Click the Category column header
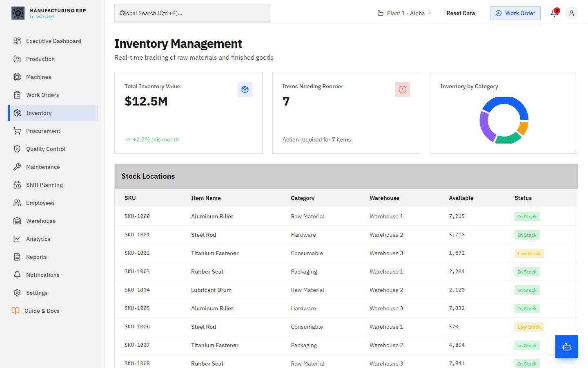This screenshot has width=588, height=368. pos(303,198)
